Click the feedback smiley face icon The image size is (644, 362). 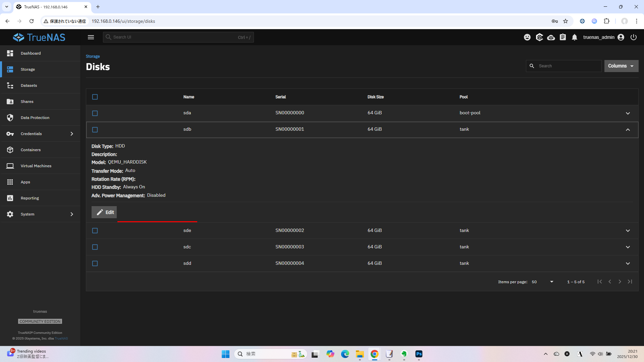click(527, 37)
